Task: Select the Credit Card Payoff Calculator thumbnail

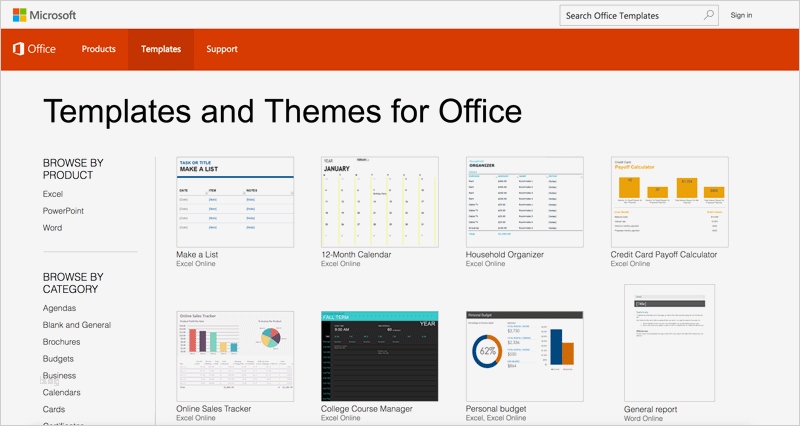Action: (669, 202)
